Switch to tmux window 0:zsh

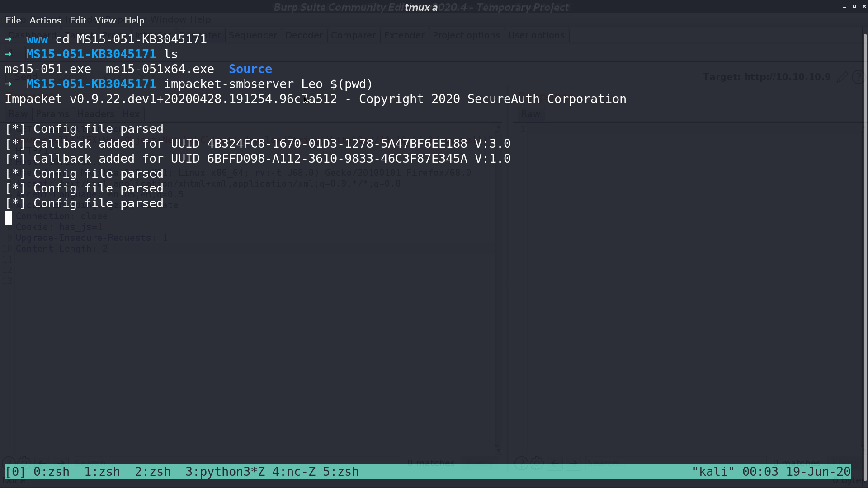point(52,472)
